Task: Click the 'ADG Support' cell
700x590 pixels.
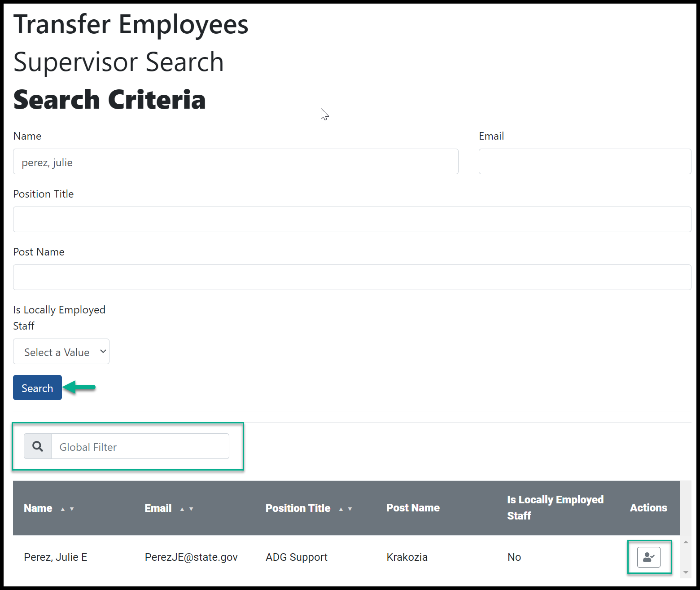Action: tap(297, 557)
